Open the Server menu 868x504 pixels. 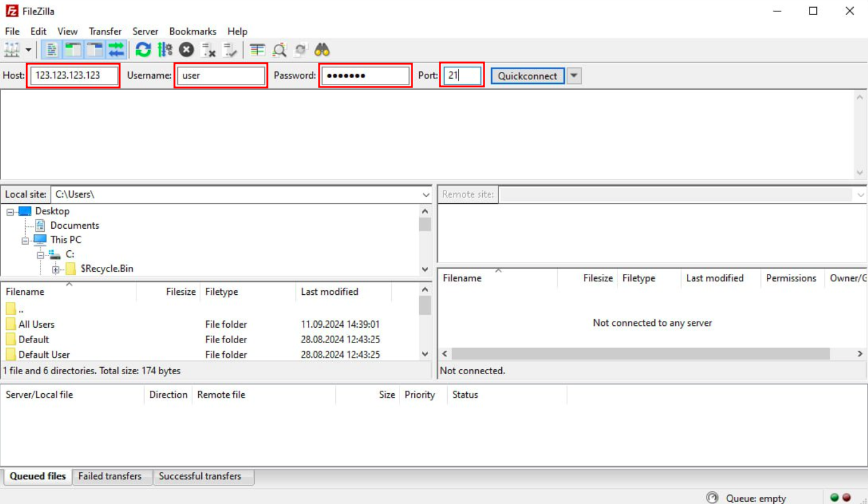tap(145, 32)
